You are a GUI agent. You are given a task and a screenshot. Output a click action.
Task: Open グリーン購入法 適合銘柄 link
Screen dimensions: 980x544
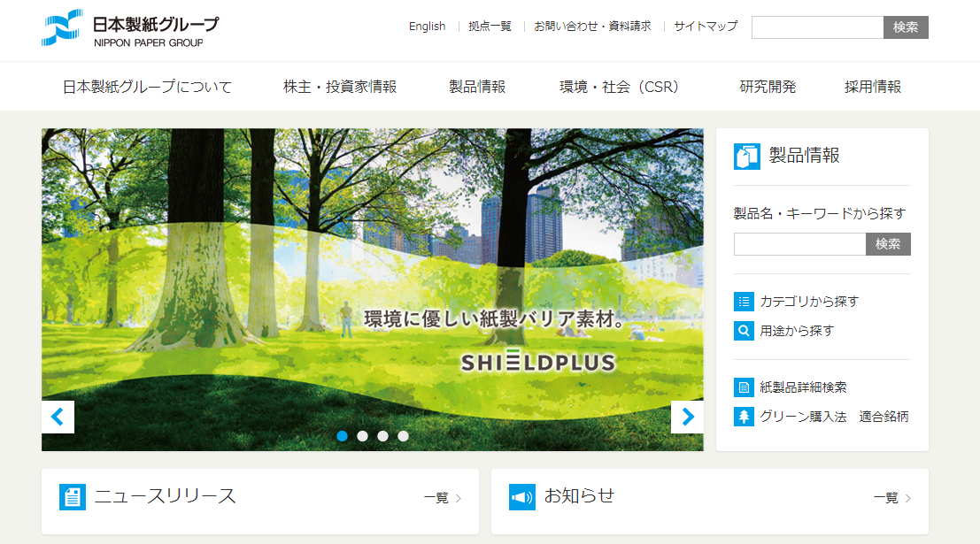(835, 417)
